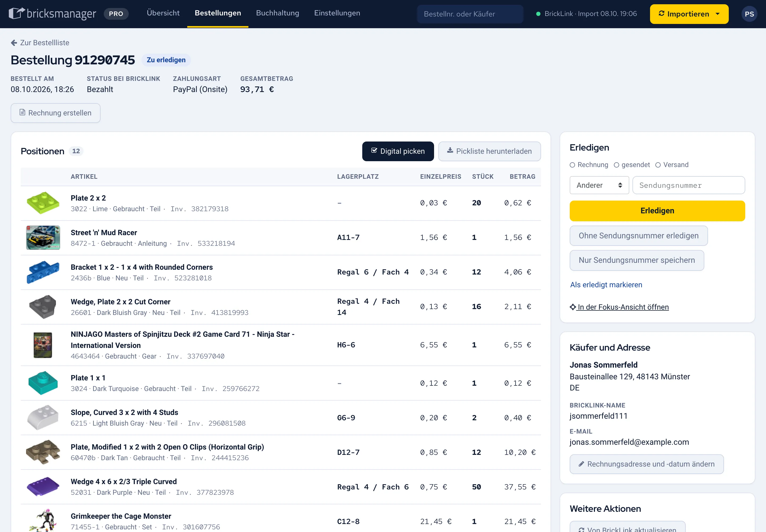Viewport: 766px width, 532px height.
Task: Open the Anderer carrier dropdown
Action: (599, 185)
